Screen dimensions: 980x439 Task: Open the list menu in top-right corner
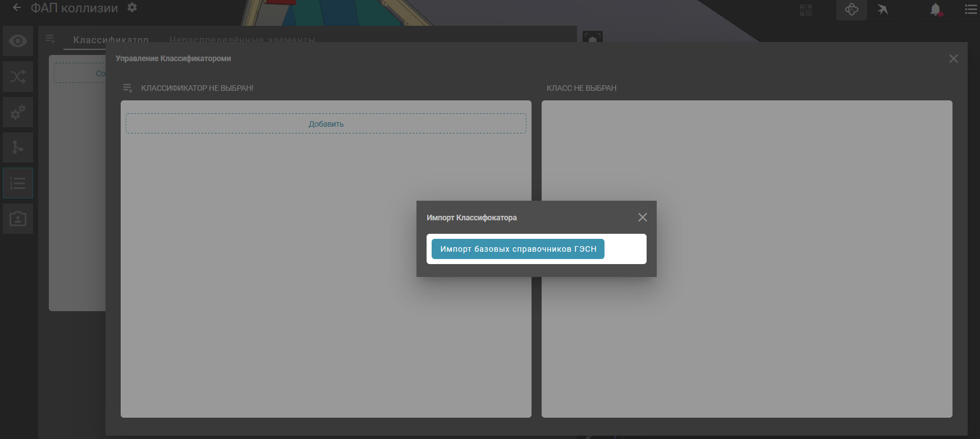click(x=970, y=10)
